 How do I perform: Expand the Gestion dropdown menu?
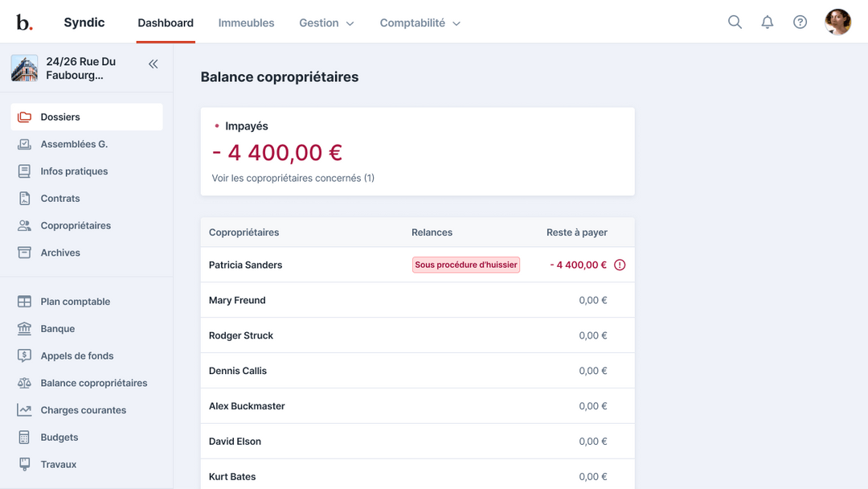click(x=326, y=23)
